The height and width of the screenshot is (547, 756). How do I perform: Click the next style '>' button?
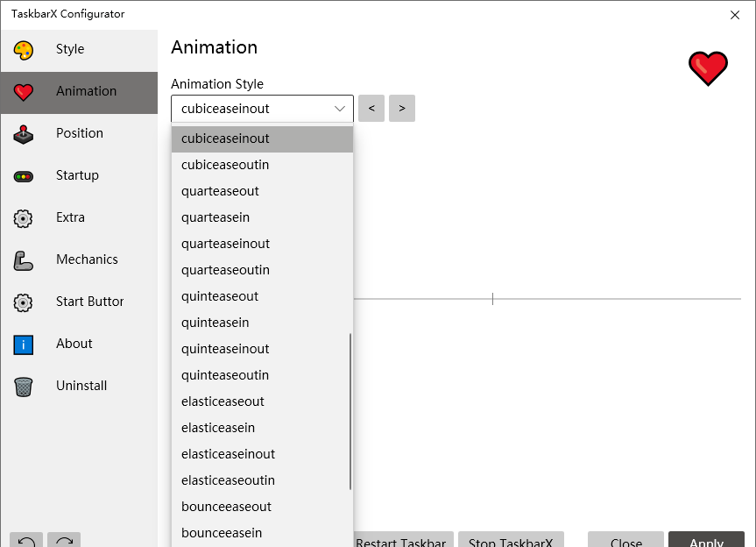[402, 109]
